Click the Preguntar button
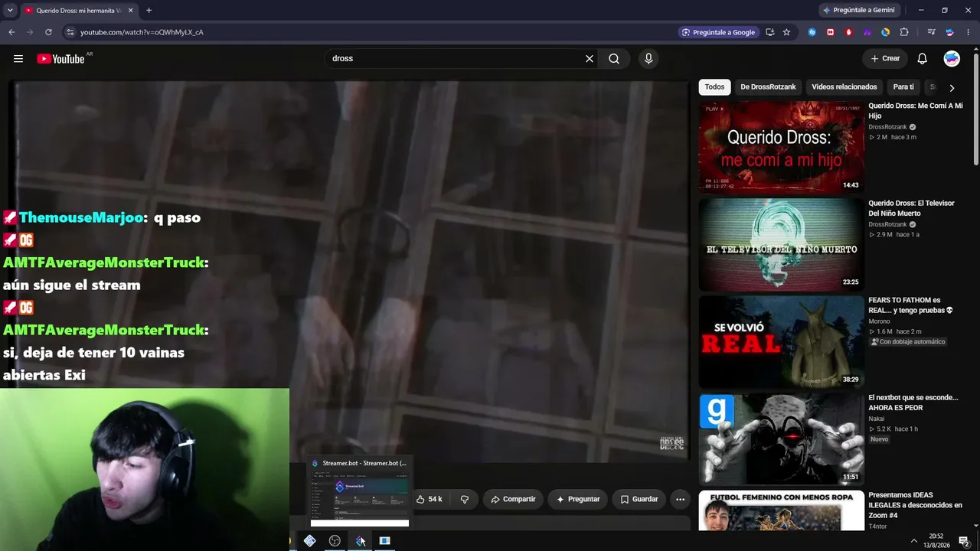Screen dimensions: 980x551 578,499
